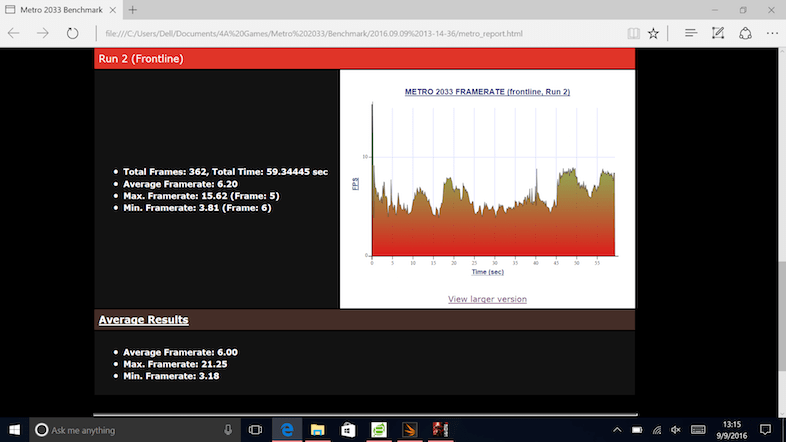
Task: Click Min. Framerate: 3.81 (Frame: 6)
Action: pos(197,208)
